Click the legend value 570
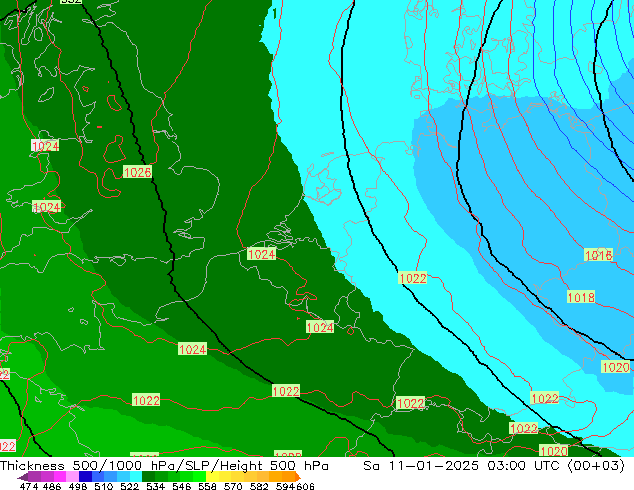634x490 pixels. click(233, 486)
